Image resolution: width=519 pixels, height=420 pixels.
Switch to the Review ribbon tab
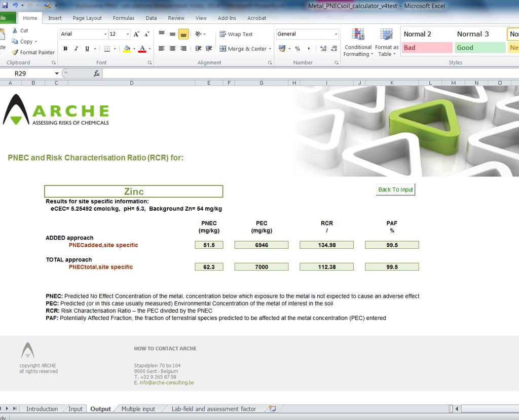pos(176,18)
